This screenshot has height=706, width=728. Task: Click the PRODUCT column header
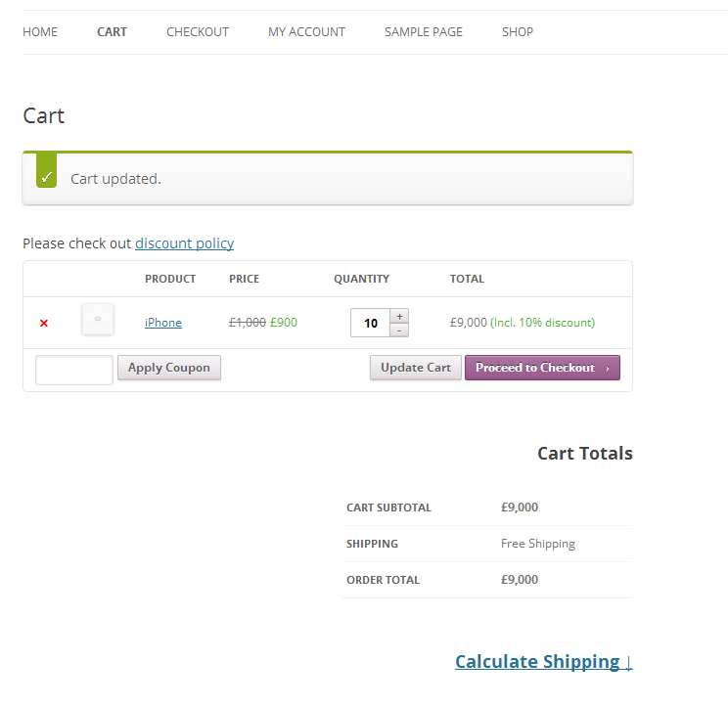coord(170,279)
